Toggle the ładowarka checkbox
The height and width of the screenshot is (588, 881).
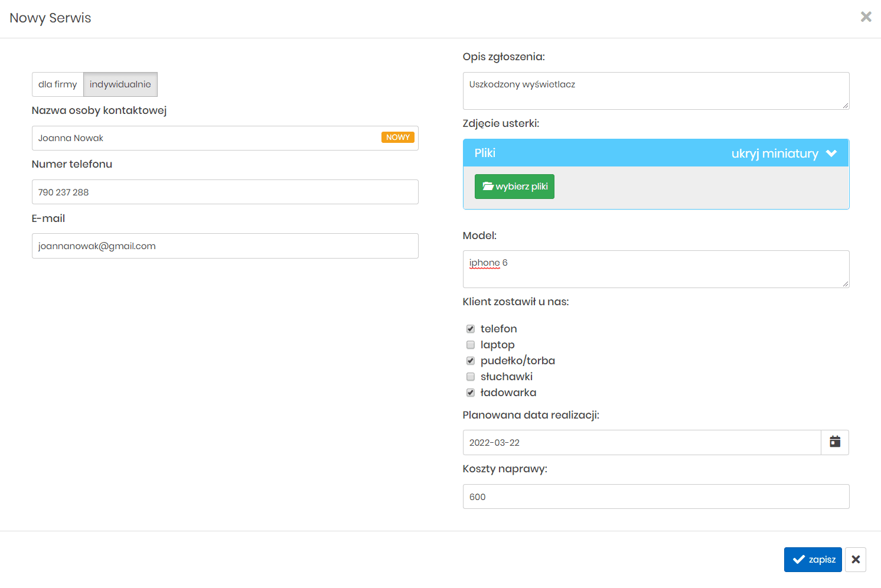click(x=471, y=393)
